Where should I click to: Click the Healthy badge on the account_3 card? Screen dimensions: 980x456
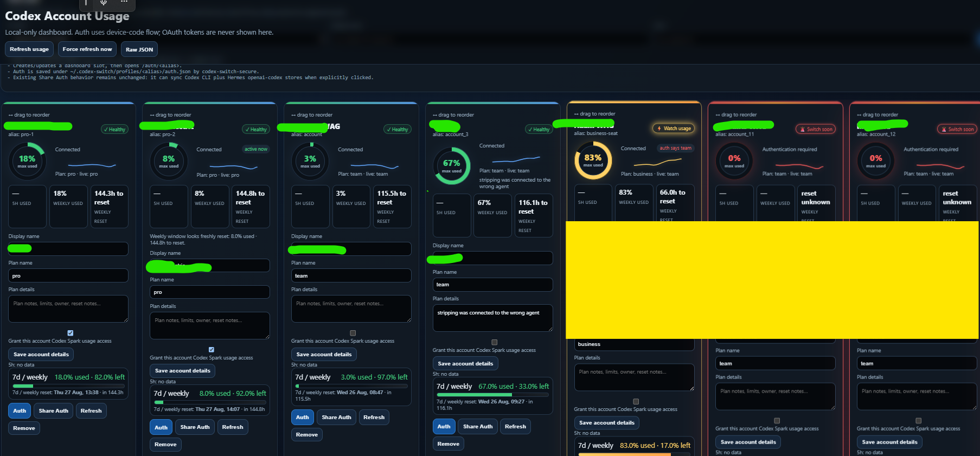[539, 130]
